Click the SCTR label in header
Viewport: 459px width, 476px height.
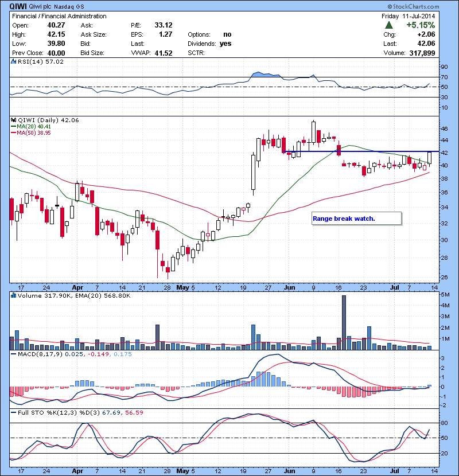(x=196, y=53)
